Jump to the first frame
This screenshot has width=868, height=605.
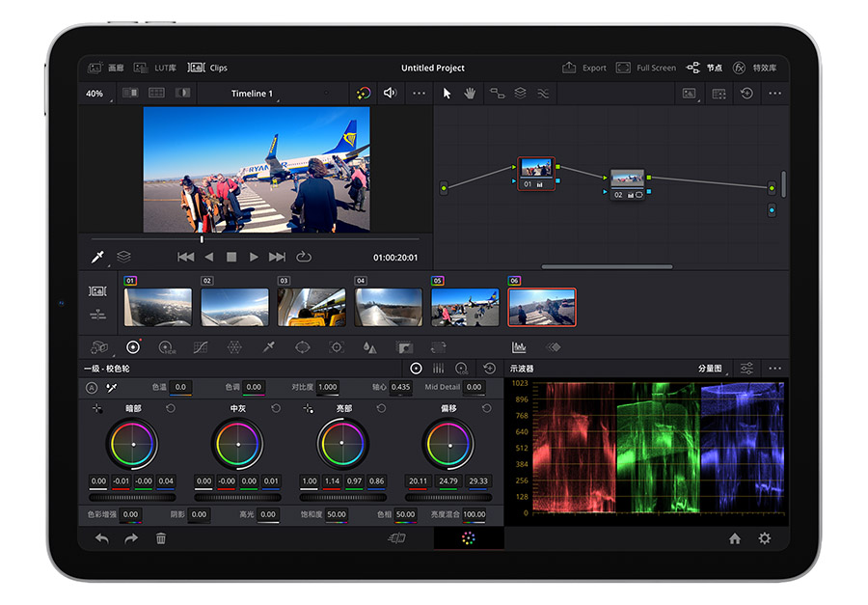185,257
